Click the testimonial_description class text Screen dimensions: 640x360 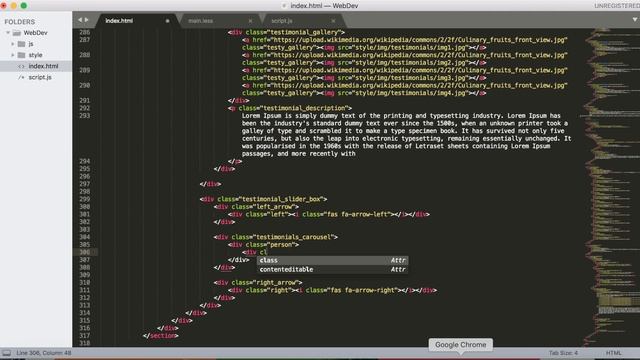[305, 108]
